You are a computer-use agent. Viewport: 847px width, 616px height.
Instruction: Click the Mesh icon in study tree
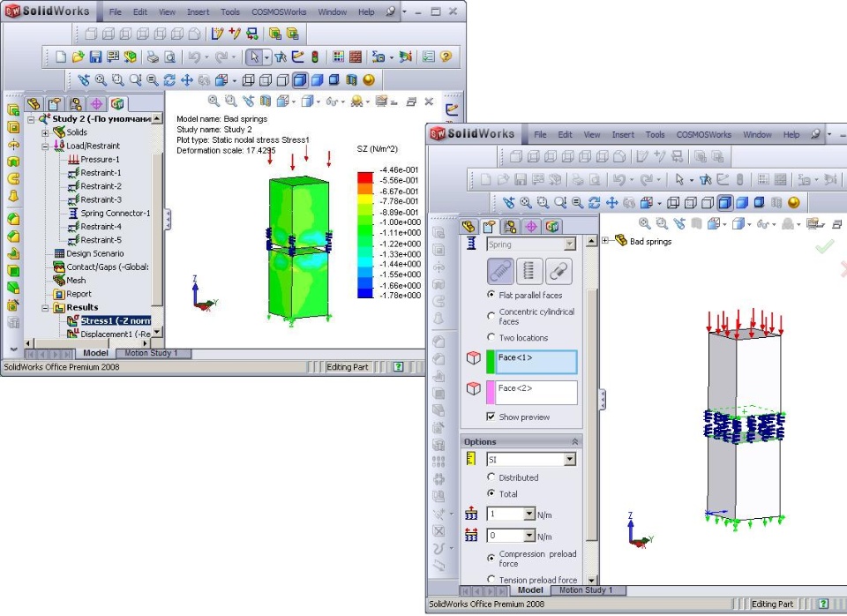point(59,281)
